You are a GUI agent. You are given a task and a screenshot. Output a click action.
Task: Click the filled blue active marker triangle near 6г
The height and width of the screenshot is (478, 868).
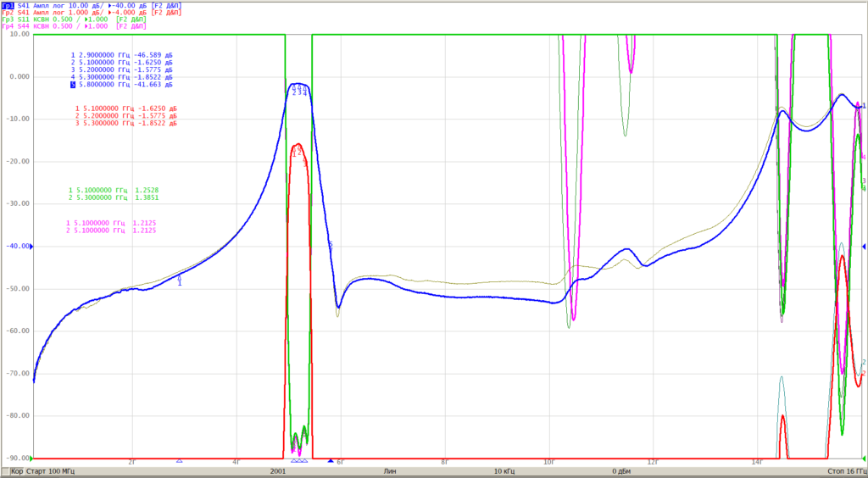tap(331, 460)
